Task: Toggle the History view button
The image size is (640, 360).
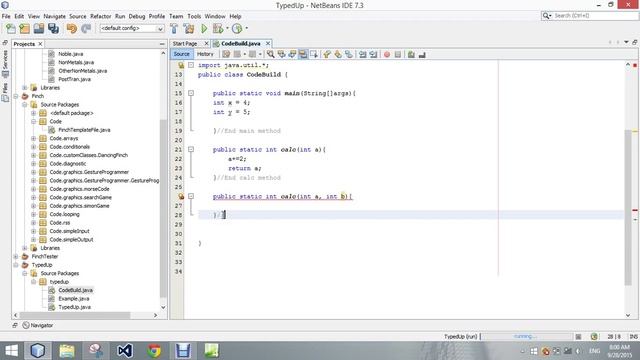Action: pyautogui.click(x=205, y=54)
